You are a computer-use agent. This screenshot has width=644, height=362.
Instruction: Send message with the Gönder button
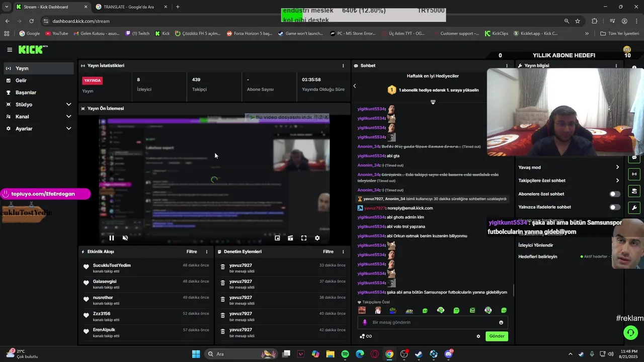coord(497,336)
